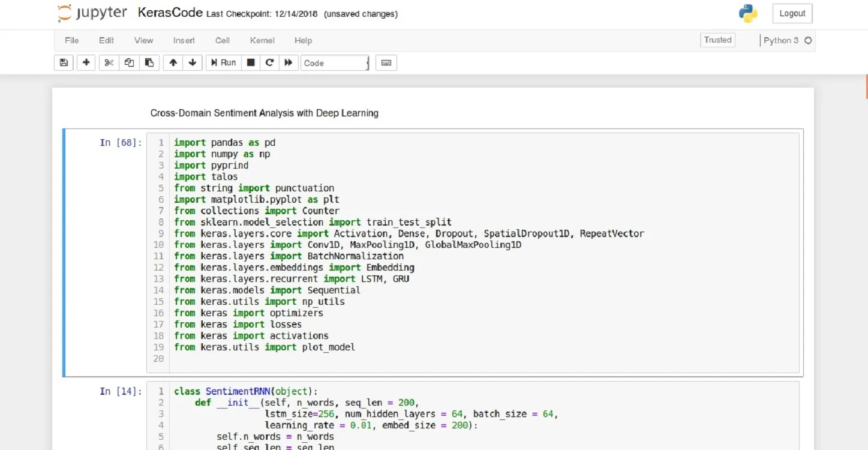
Task: Click the KerasCode notebook title to rename
Action: click(x=170, y=13)
